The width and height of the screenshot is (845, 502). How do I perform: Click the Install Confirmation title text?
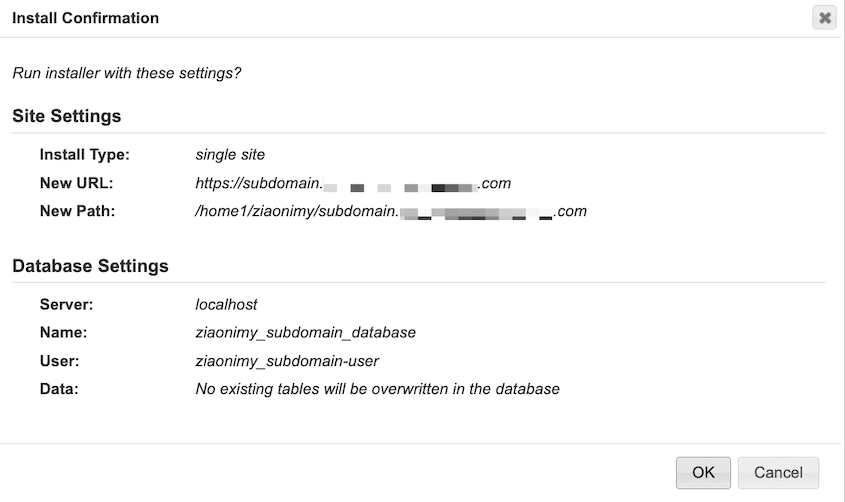pyautogui.click(x=85, y=18)
